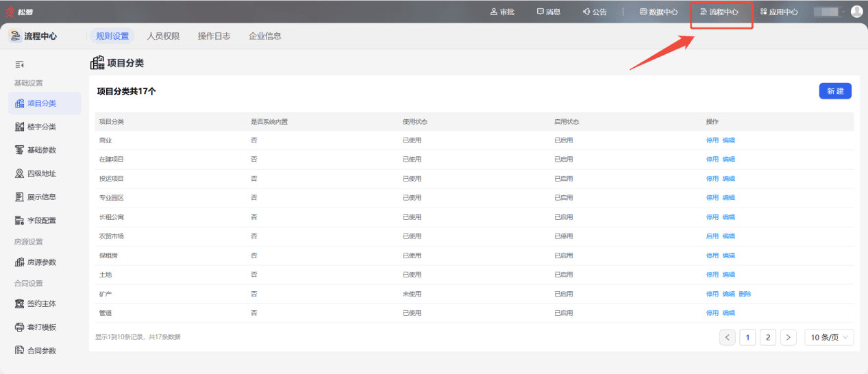Click 编辑 for 土地 row

pos(728,275)
